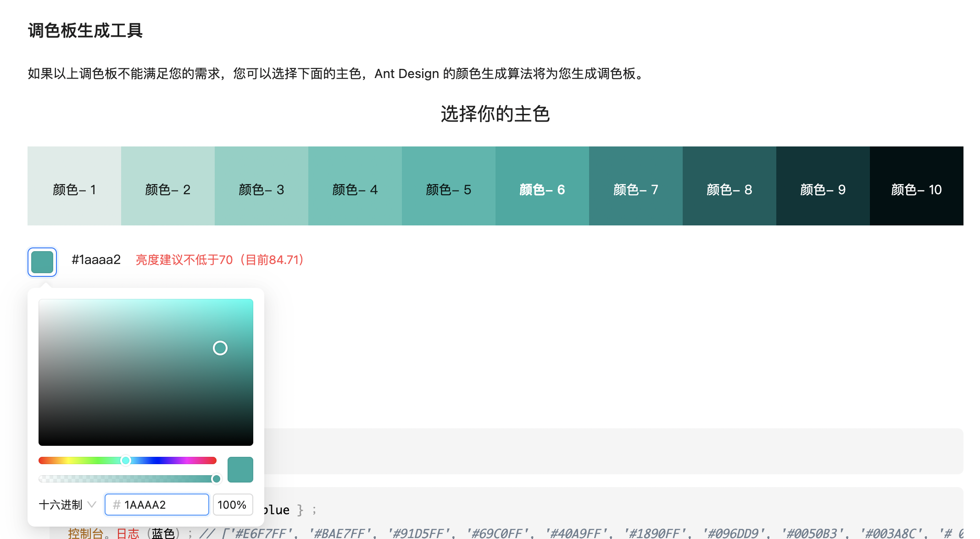Image resolution: width=980 pixels, height=539 pixels.
Task: Click the 颜色-3 color block
Action: pyautogui.click(x=262, y=186)
